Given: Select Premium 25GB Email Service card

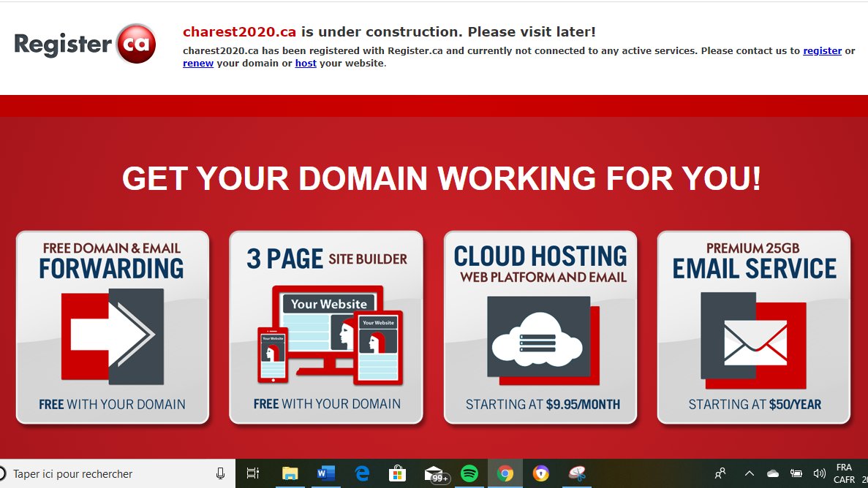Looking at the screenshot, I should (753, 327).
